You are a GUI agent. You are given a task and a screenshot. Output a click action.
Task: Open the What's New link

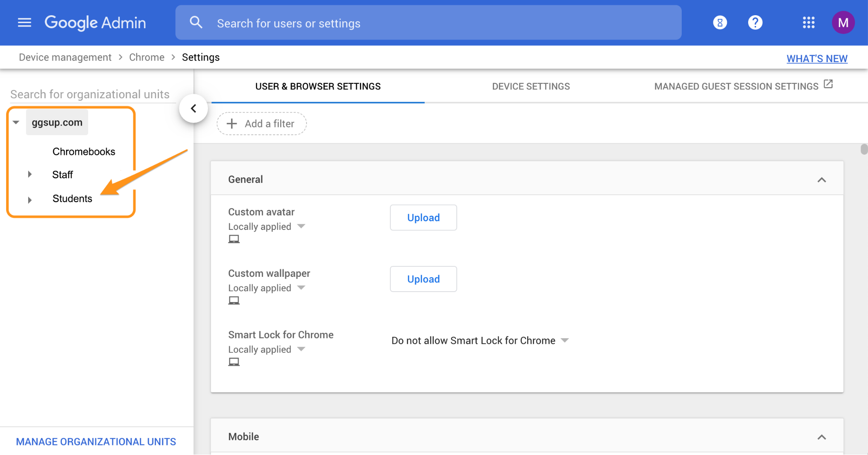817,59
